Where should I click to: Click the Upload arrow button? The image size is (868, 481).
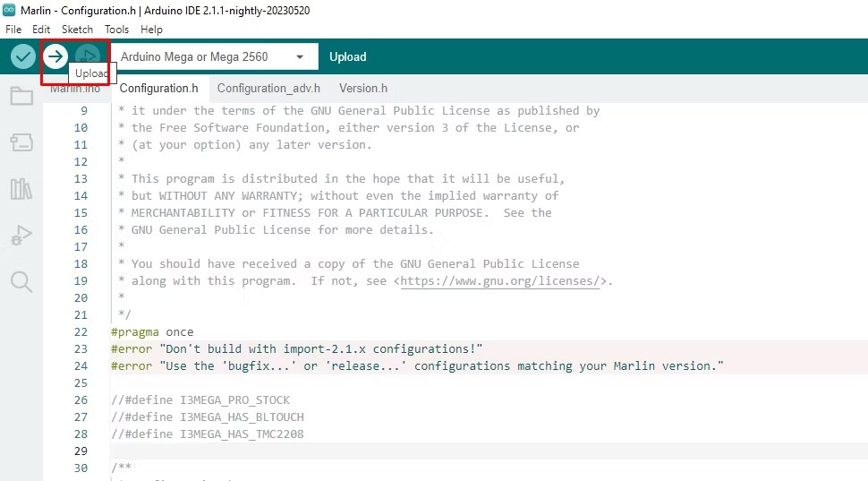click(x=55, y=56)
